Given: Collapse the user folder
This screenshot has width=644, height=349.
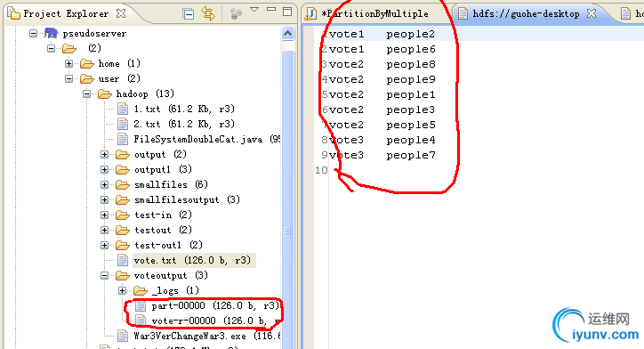Looking at the screenshot, I should click(69, 79).
